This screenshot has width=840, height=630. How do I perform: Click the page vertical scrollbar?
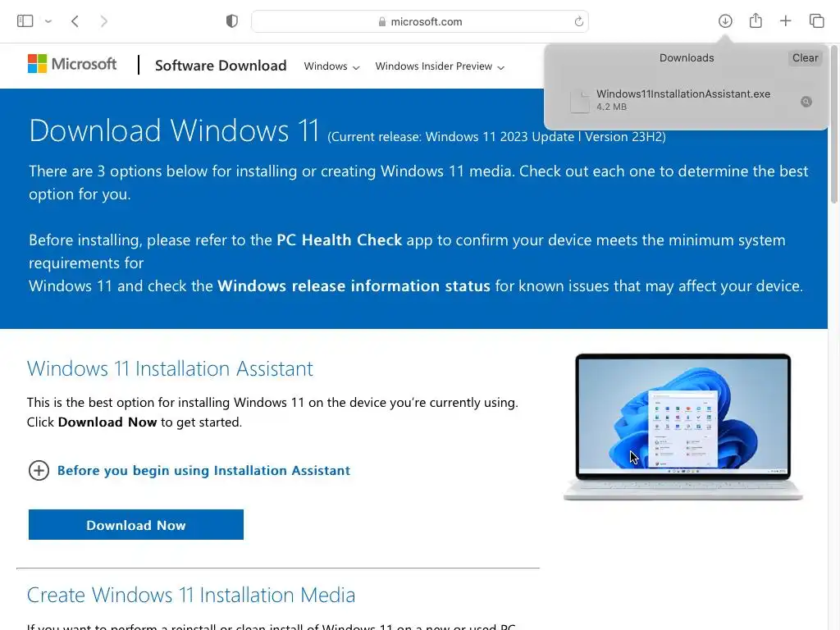tap(833, 126)
